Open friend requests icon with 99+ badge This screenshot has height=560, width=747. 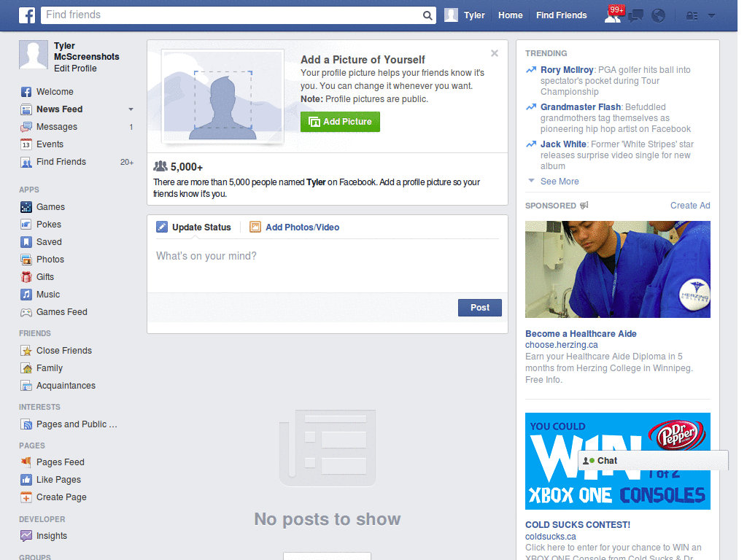[613, 15]
